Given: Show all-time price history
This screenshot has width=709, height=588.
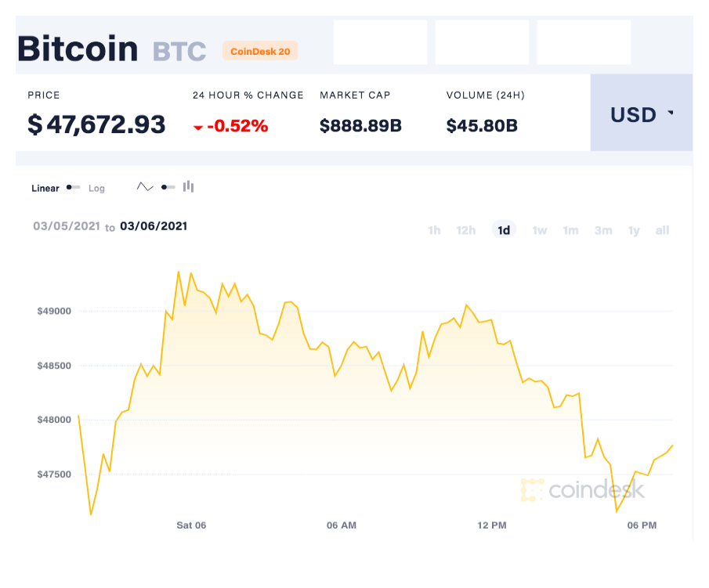Looking at the screenshot, I should pyautogui.click(x=663, y=230).
